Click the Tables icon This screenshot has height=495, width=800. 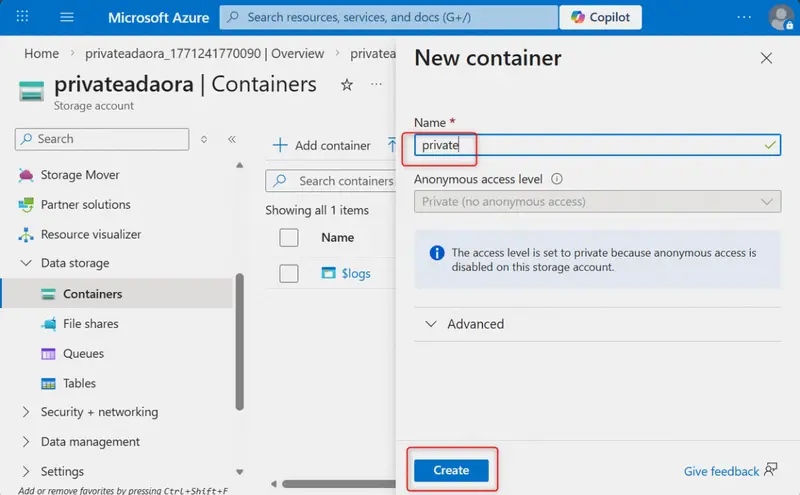tap(48, 384)
